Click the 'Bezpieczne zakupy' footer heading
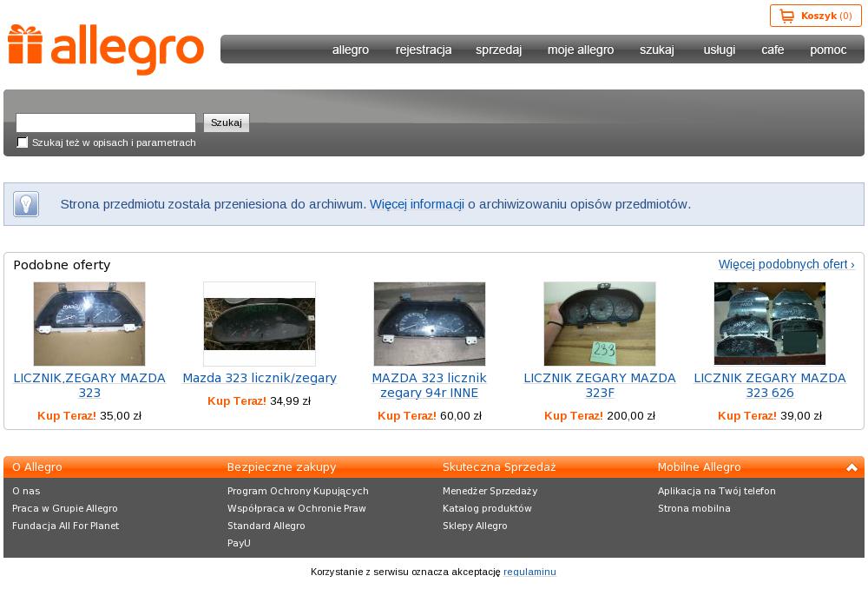This screenshot has height=589, width=868. (x=282, y=467)
